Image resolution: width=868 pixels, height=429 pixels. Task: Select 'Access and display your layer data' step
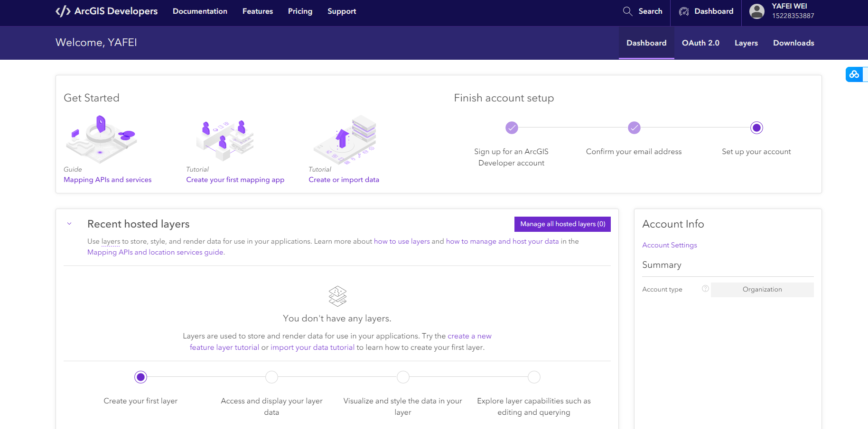click(271, 377)
